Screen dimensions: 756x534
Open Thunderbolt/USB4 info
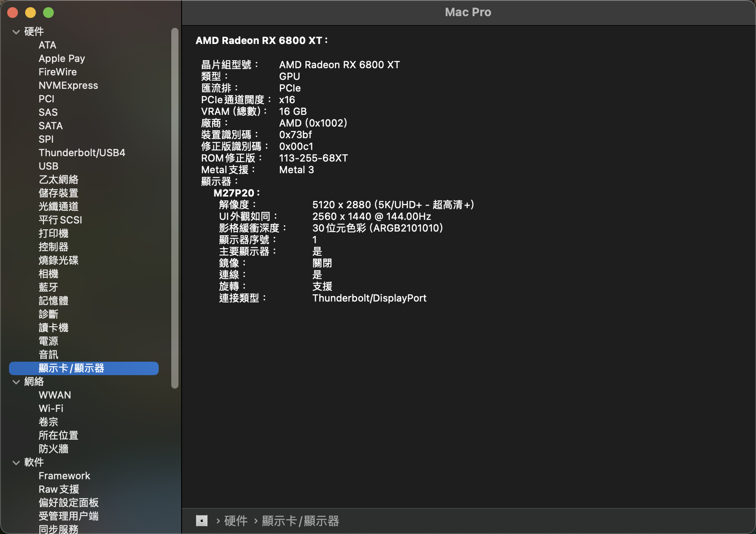click(82, 153)
